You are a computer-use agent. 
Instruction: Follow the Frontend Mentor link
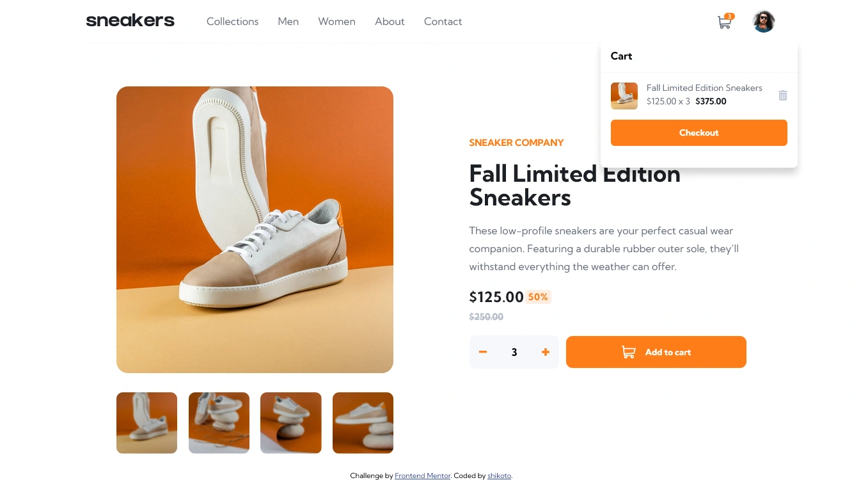(x=422, y=476)
